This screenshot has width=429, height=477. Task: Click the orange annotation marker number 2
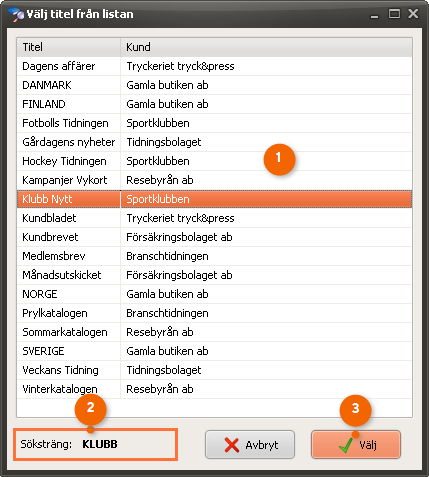90,409
